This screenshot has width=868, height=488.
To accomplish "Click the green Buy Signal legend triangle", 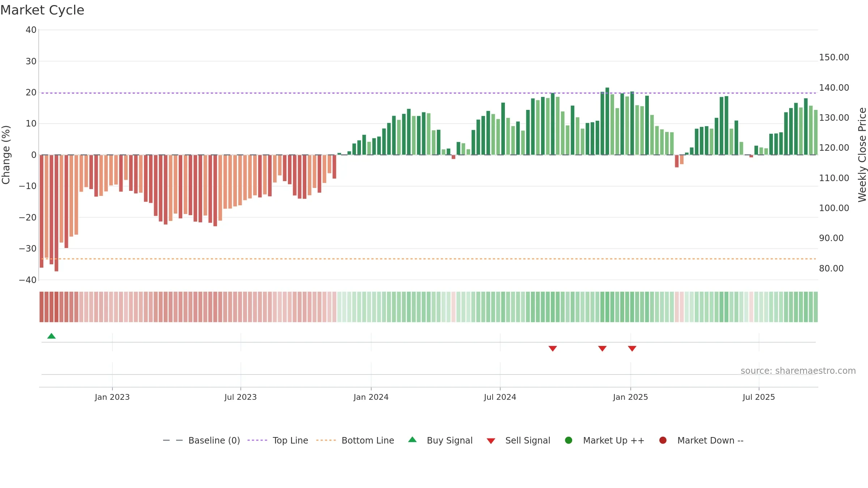I will click(x=412, y=440).
